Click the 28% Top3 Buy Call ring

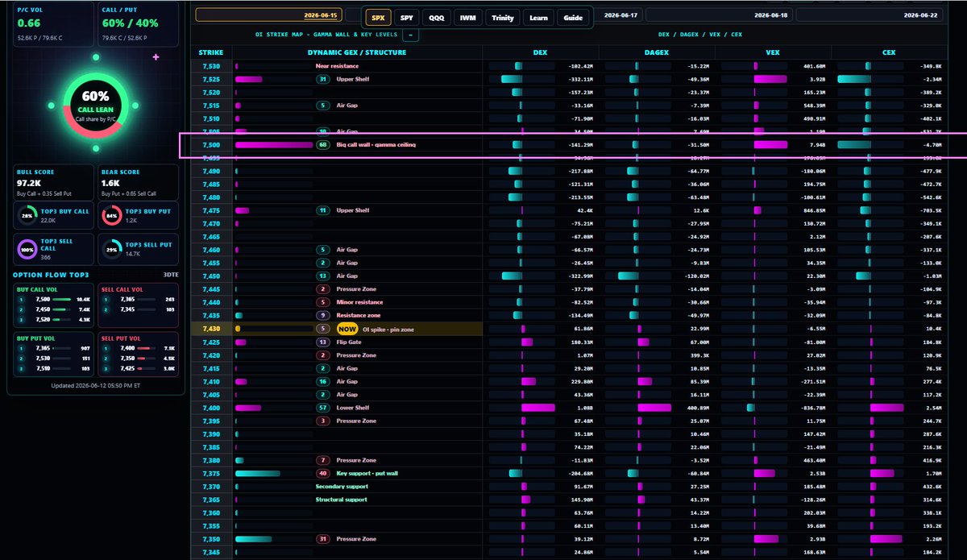(27, 216)
